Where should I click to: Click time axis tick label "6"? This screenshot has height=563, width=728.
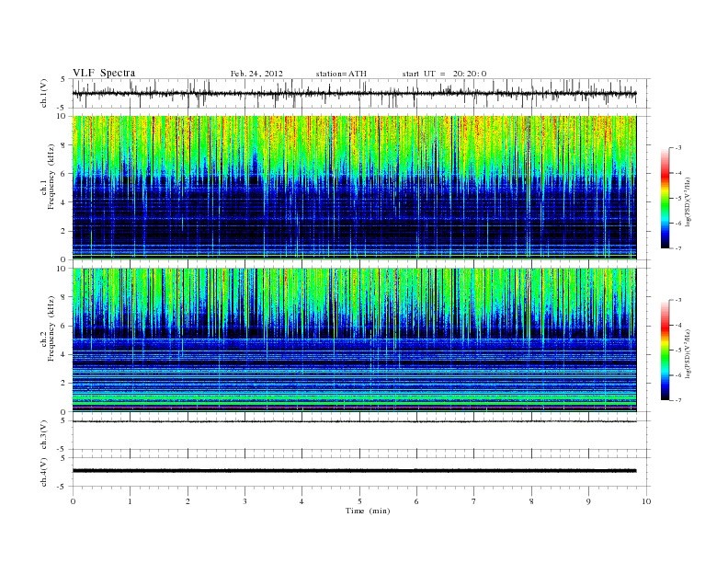(416, 501)
